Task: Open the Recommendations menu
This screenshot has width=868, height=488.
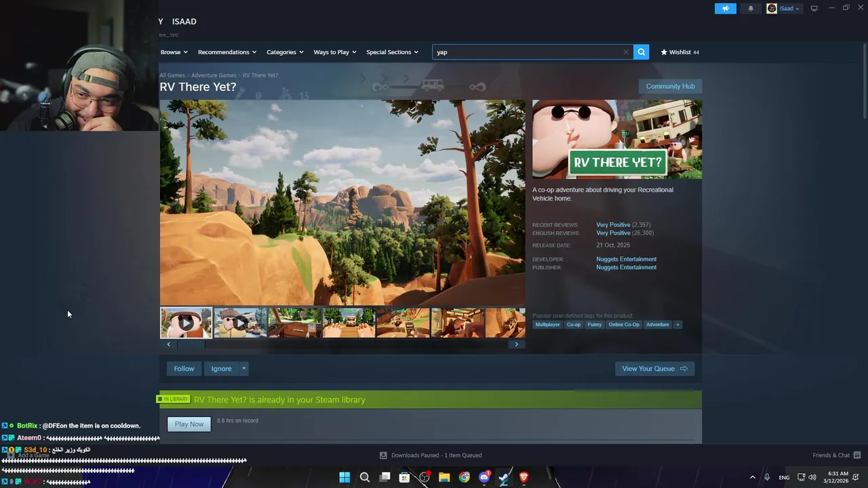Action: pyautogui.click(x=227, y=52)
